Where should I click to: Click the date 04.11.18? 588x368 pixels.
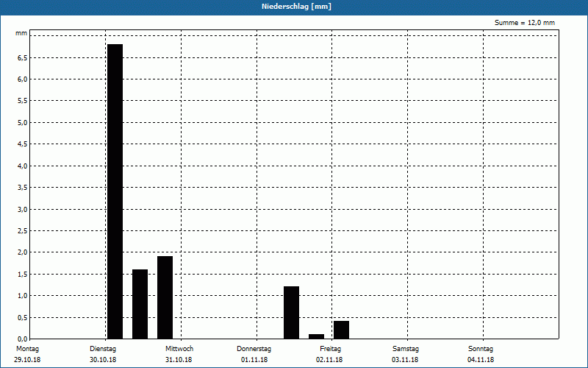tap(481, 360)
